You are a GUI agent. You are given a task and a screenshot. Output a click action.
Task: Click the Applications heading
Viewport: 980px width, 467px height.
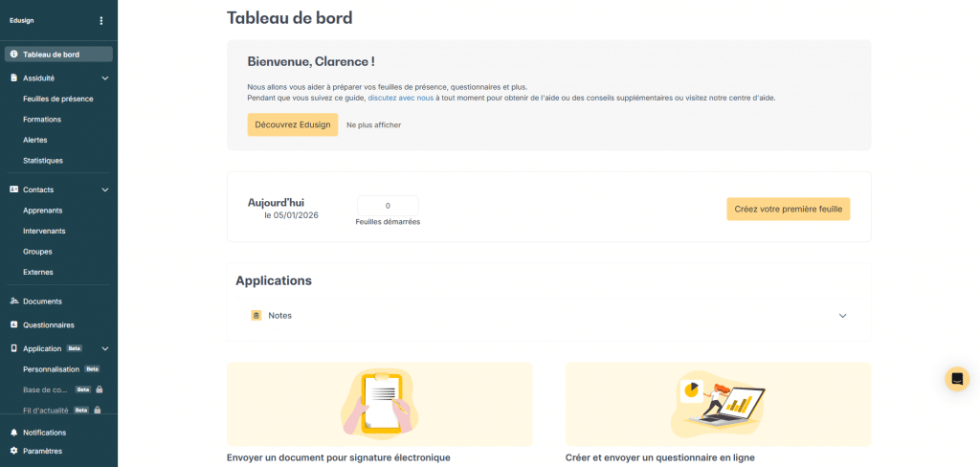(x=274, y=280)
